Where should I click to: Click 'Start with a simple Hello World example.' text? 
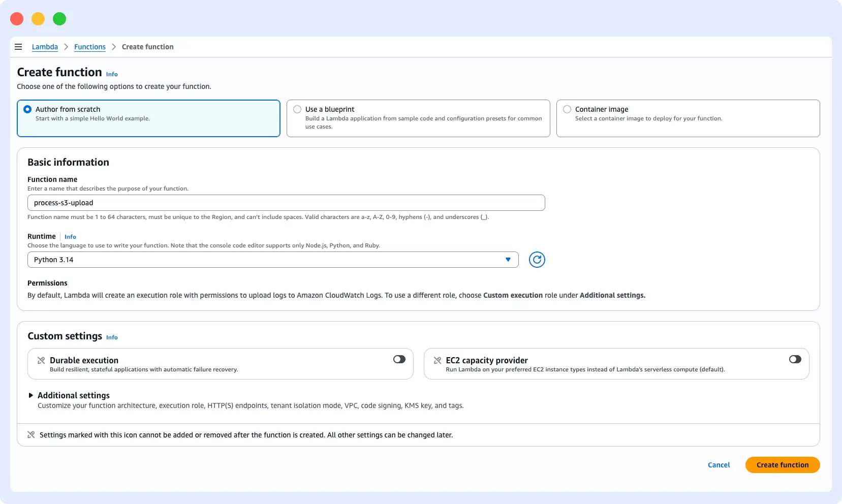(x=92, y=118)
